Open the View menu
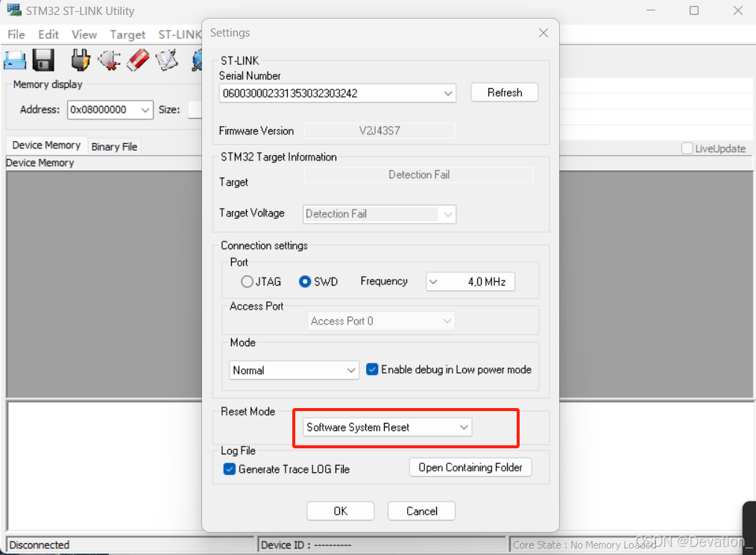The image size is (756, 555). pos(84,35)
